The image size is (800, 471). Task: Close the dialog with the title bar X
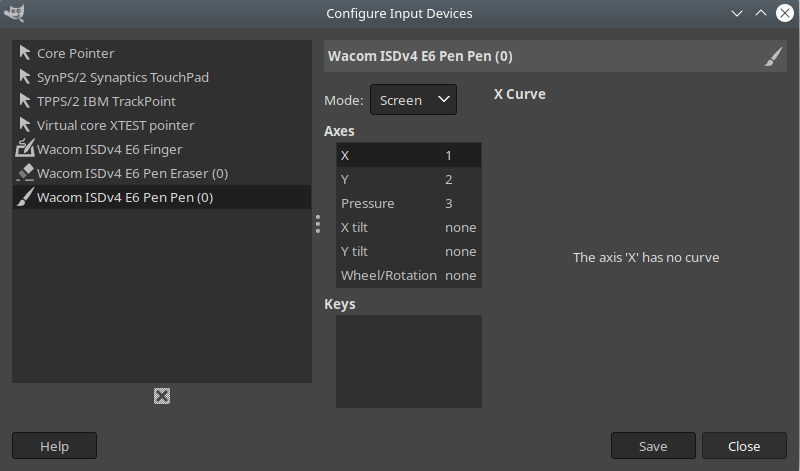coord(785,13)
